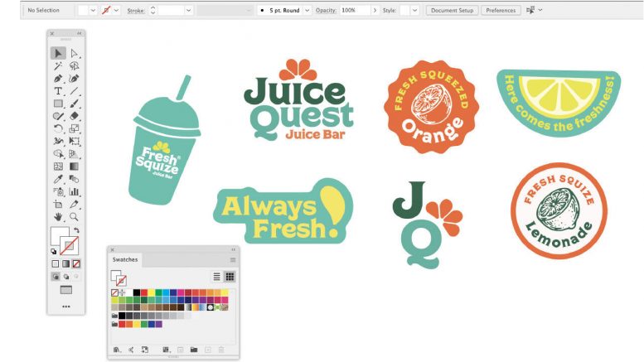The width and height of the screenshot is (644, 362).
Task: Expand the Opacity slider arrow
Action: 375,10
